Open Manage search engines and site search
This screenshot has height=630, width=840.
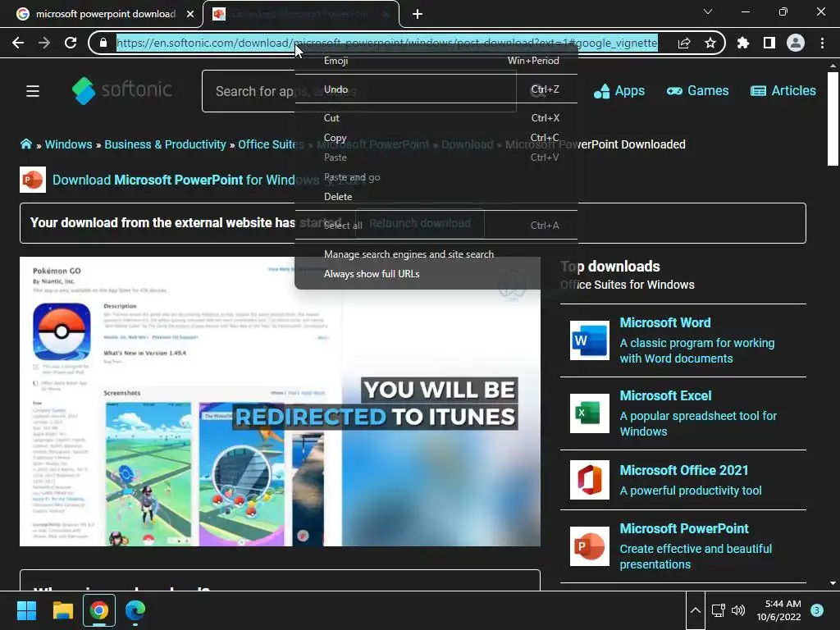tap(436, 254)
